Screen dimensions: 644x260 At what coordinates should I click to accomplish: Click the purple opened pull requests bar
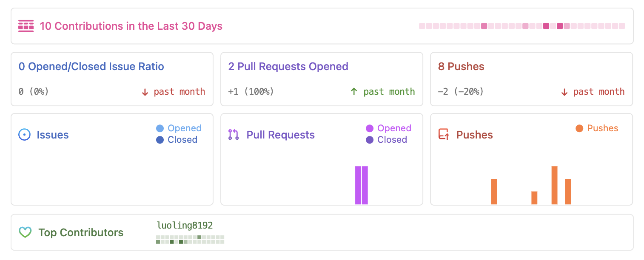click(x=361, y=185)
